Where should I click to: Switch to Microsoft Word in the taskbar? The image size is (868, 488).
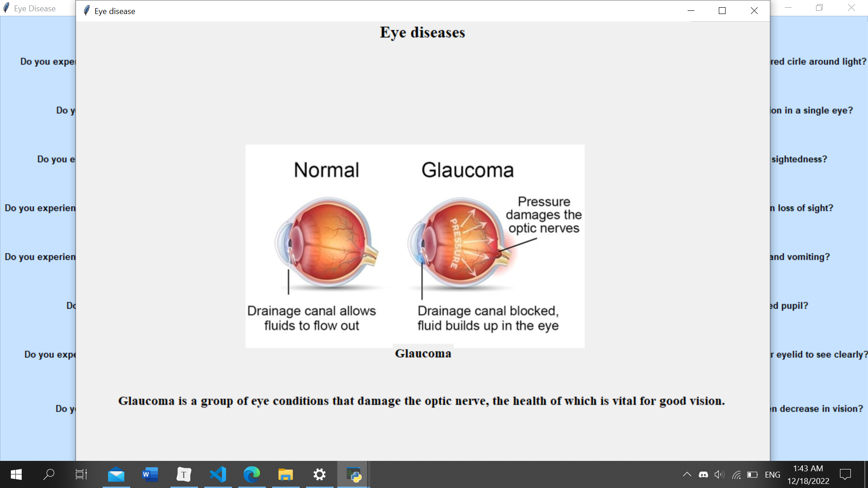click(150, 474)
